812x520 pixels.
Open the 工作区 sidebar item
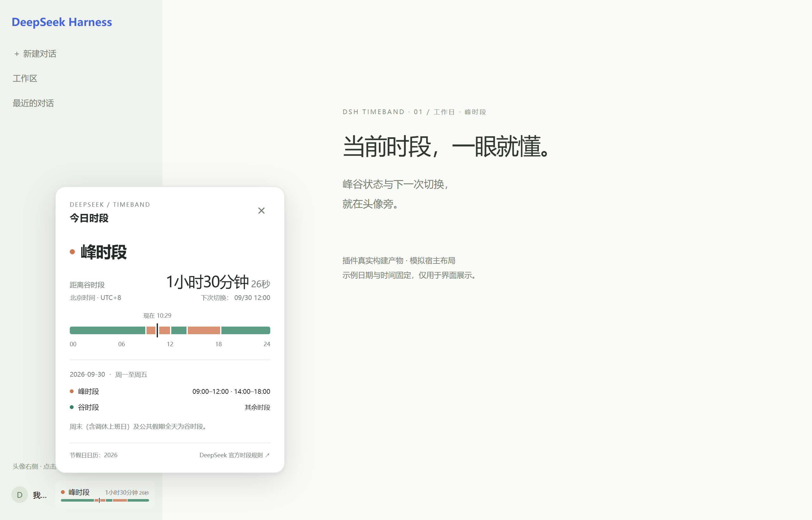pyautogui.click(x=25, y=78)
